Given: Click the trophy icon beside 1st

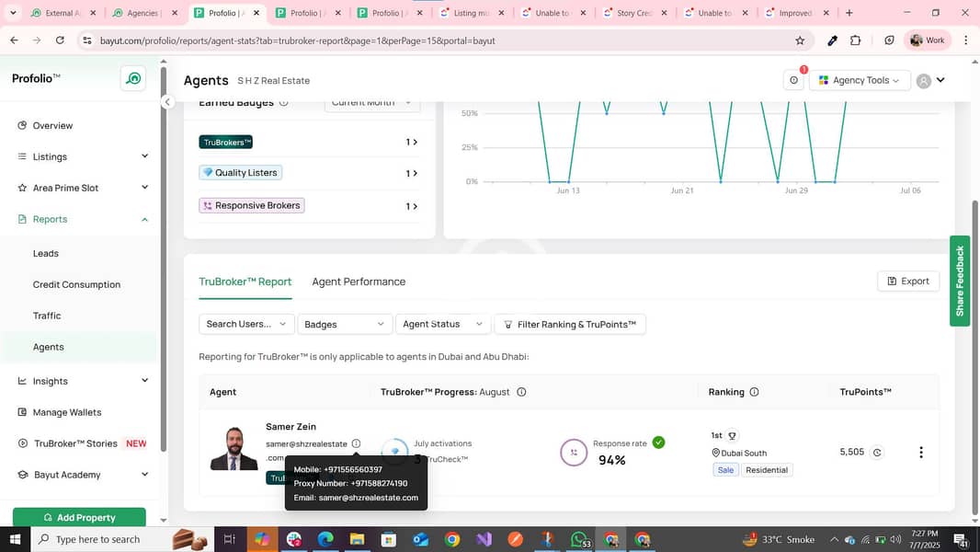Looking at the screenshot, I should pyautogui.click(x=733, y=435).
